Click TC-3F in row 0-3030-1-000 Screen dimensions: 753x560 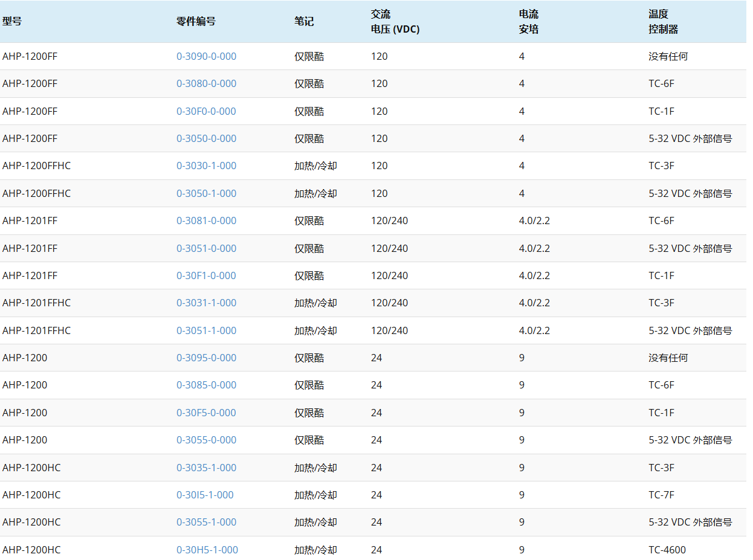pos(662,166)
